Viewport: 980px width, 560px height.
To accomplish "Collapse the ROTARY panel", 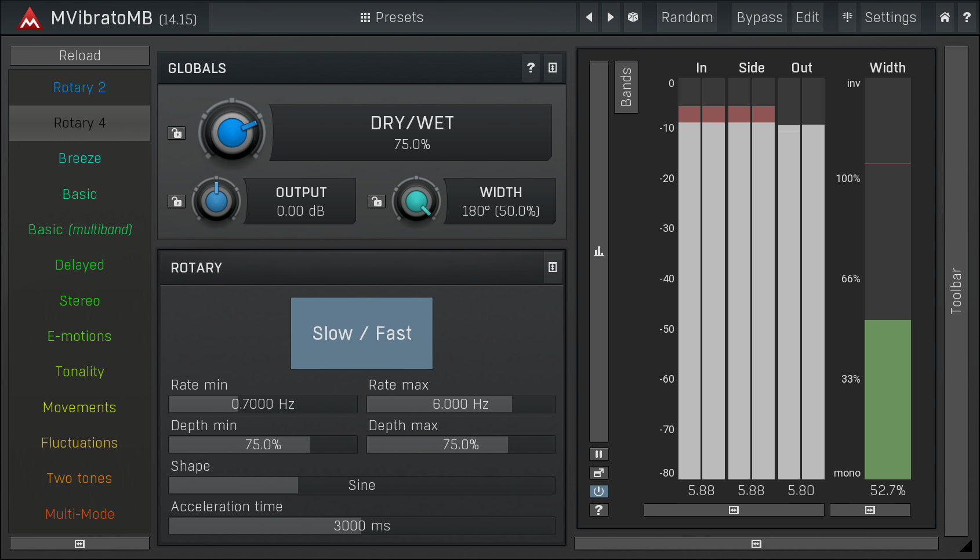I will (x=552, y=267).
